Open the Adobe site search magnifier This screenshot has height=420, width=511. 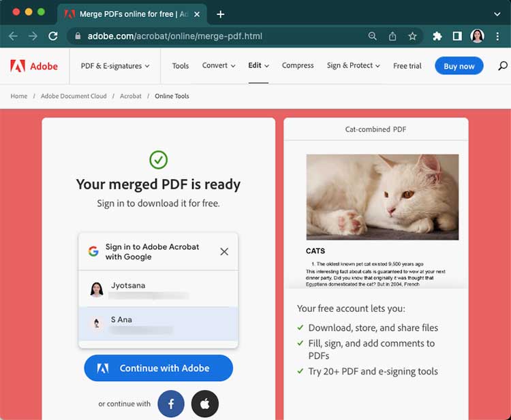coord(503,66)
